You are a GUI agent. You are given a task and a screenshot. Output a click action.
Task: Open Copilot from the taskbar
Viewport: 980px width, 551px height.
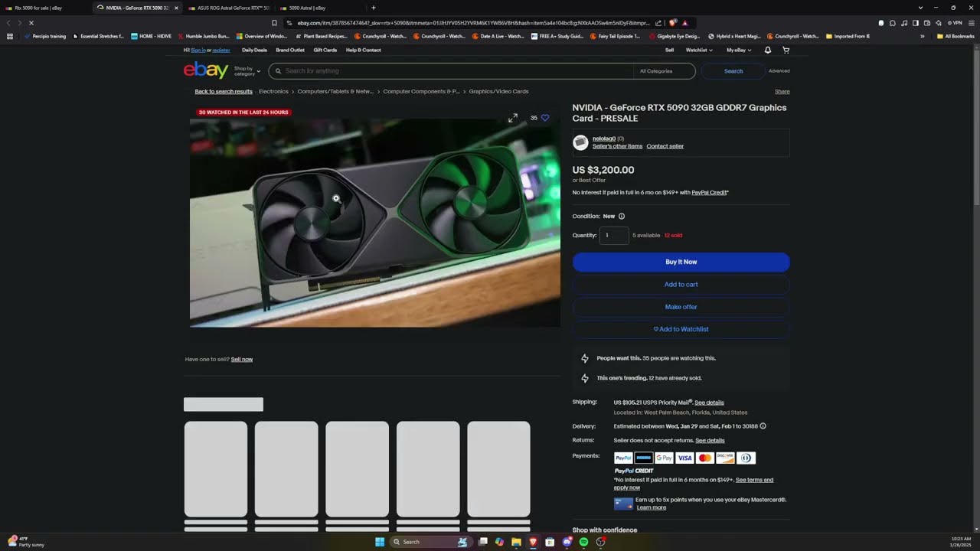[x=499, y=542]
